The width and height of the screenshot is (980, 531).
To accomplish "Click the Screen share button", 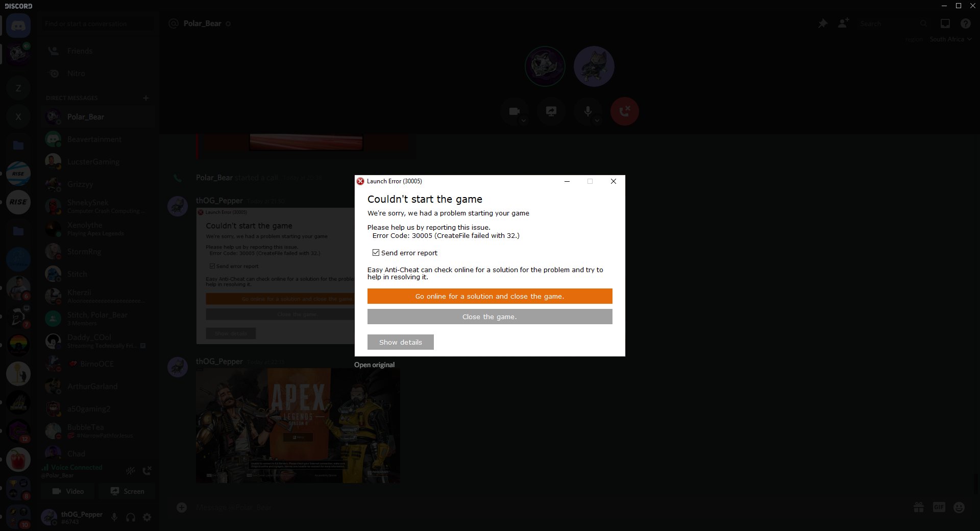I will click(x=128, y=491).
